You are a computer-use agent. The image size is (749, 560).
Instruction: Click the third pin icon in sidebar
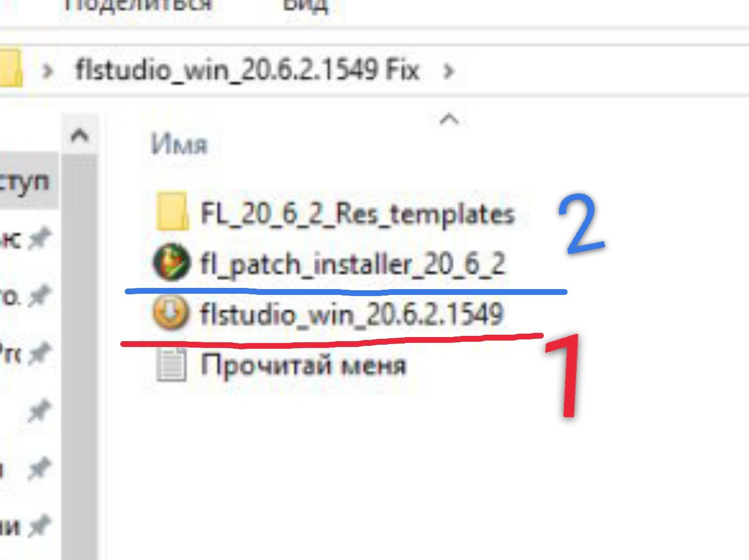click(x=40, y=353)
